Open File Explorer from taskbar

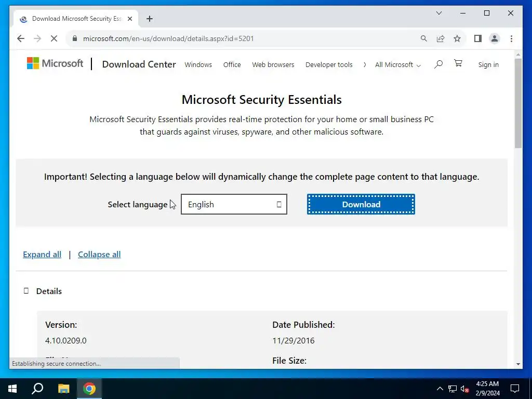click(63, 389)
